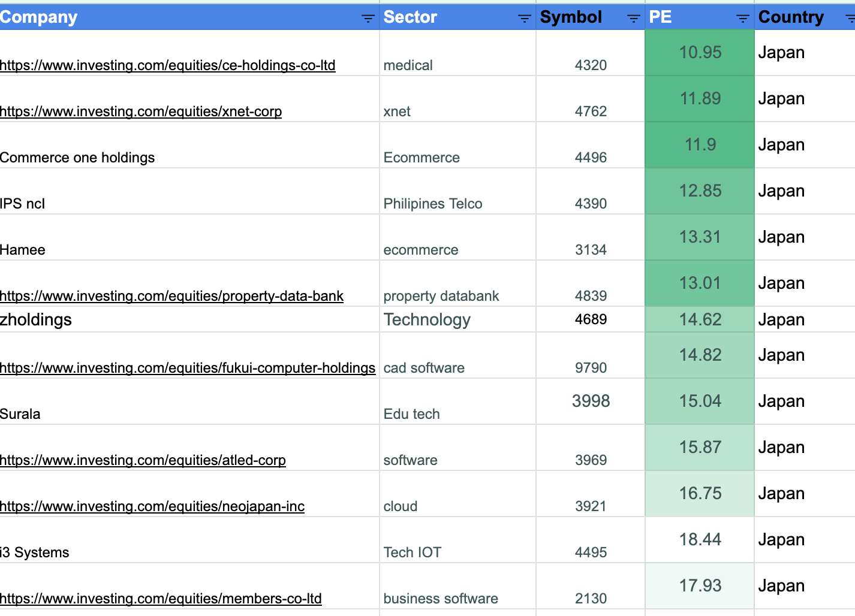Select the i3 Systems company cell
The height and width of the screenshot is (616, 855).
pyautogui.click(x=189, y=540)
